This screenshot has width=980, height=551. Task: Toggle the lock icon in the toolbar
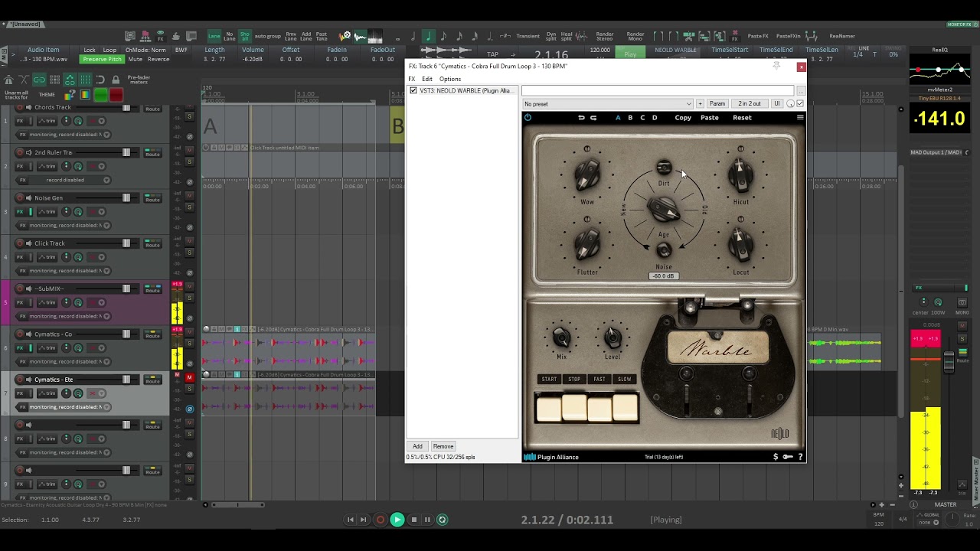point(116,80)
